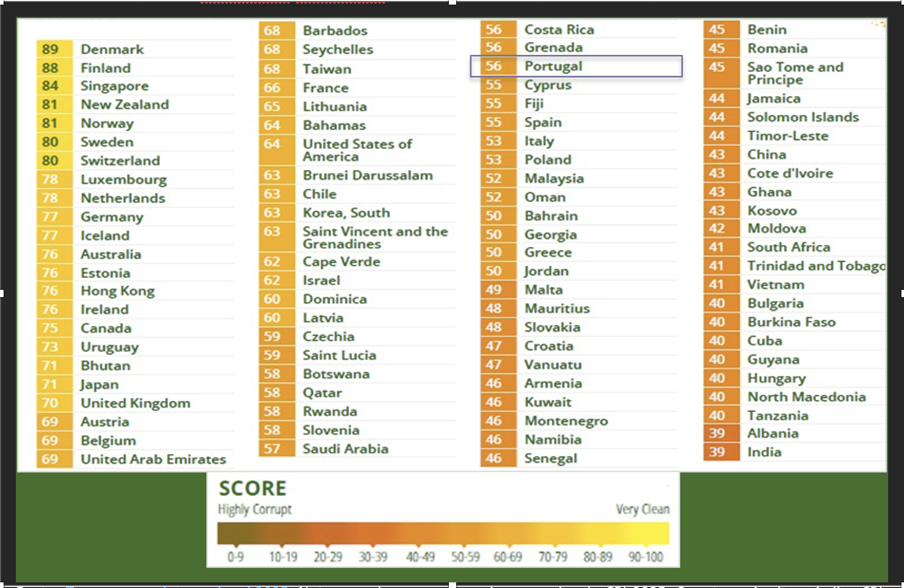Click the Albania score 39 badge
904x588 pixels.
pyautogui.click(x=717, y=434)
